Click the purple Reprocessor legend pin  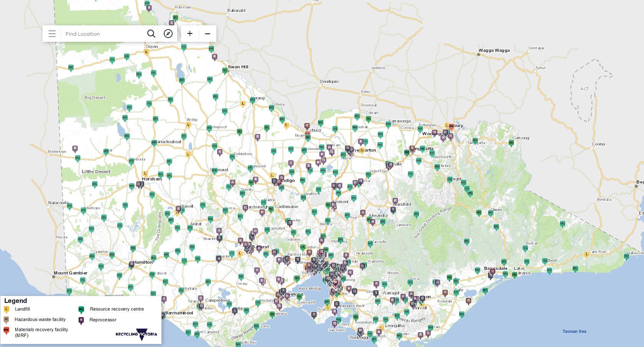[x=81, y=319]
